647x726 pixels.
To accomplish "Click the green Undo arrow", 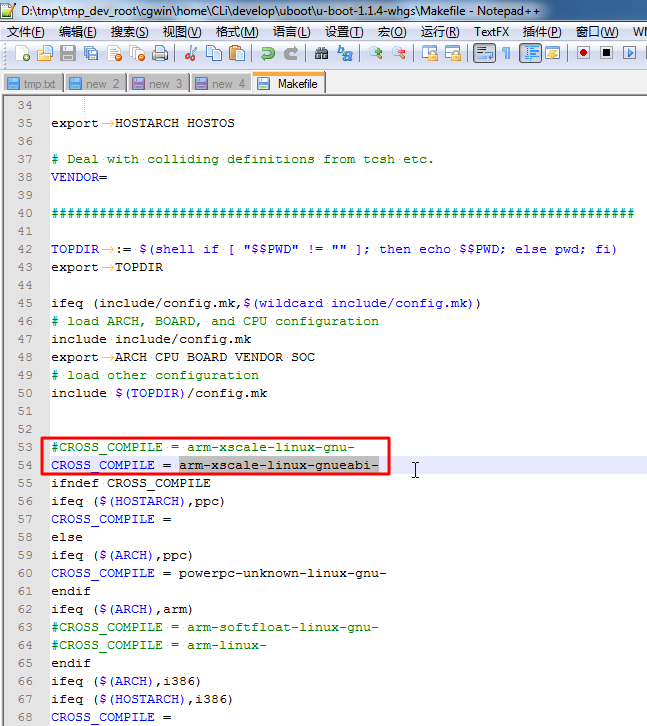I will (267, 53).
